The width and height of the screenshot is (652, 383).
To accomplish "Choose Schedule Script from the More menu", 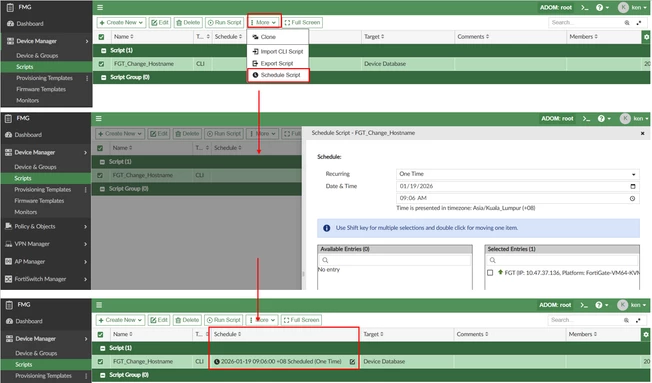I will (x=278, y=75).
